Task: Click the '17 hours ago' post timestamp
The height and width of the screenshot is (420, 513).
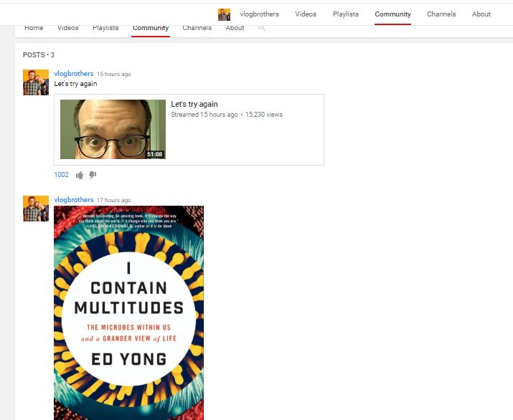Action: pos(114,200)
